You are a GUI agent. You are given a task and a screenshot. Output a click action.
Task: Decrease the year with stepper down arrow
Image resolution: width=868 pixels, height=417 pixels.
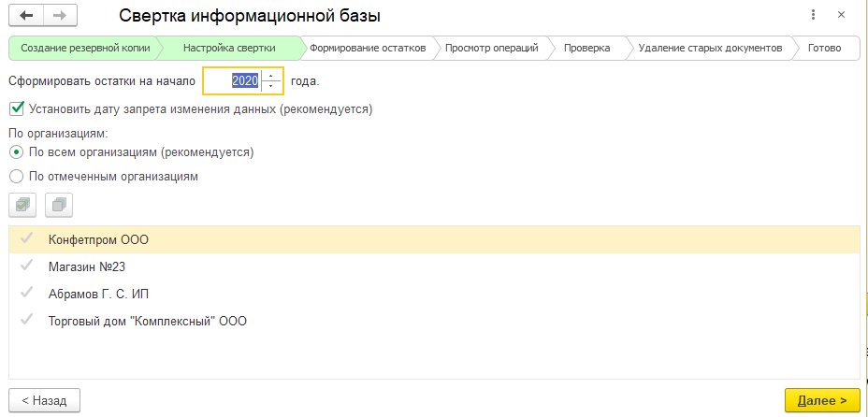[x=271, y=86]
